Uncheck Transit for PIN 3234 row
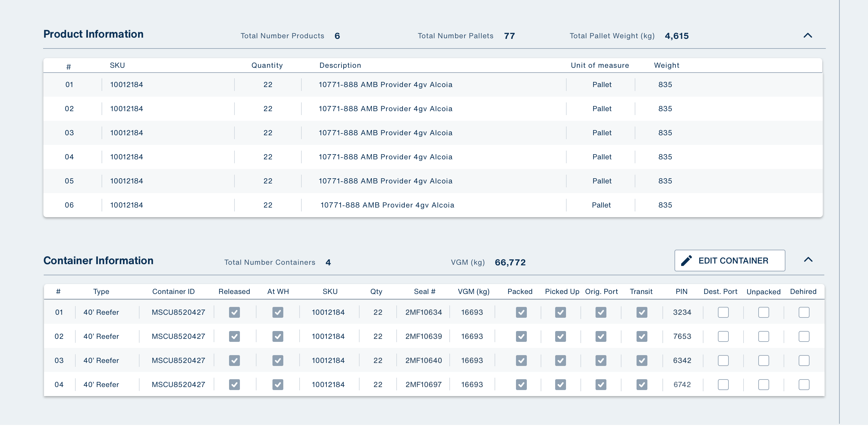Image resolution: width=868 pixels, height=428 pixels. click(642, 312)
